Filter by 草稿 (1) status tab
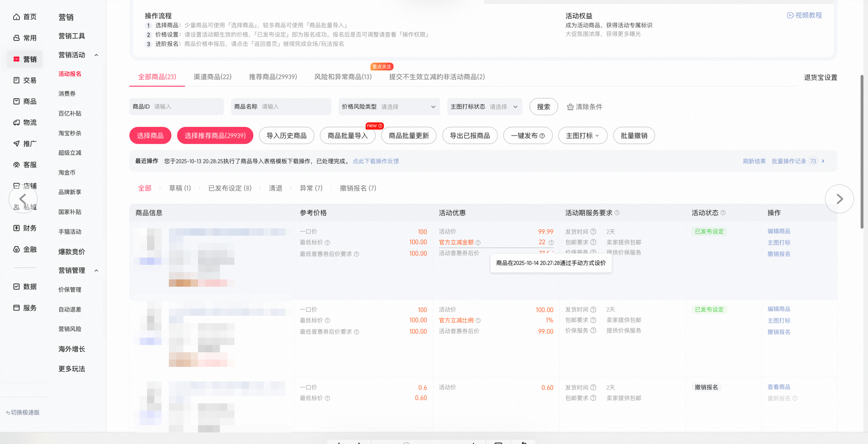The height and width of the screenshot is (444, 868). [x=180, y=188]
